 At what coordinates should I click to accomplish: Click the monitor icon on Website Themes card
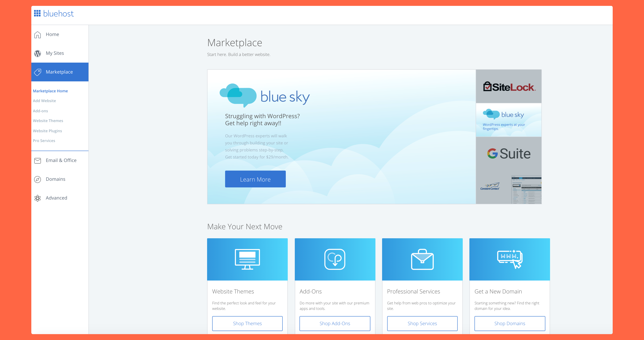click(247, 259)
